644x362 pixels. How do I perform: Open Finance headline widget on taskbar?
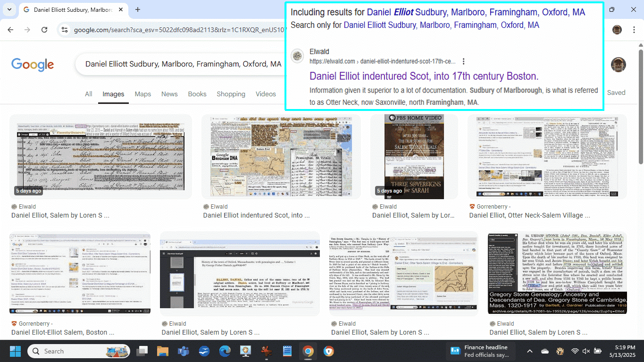click(480, 351)
